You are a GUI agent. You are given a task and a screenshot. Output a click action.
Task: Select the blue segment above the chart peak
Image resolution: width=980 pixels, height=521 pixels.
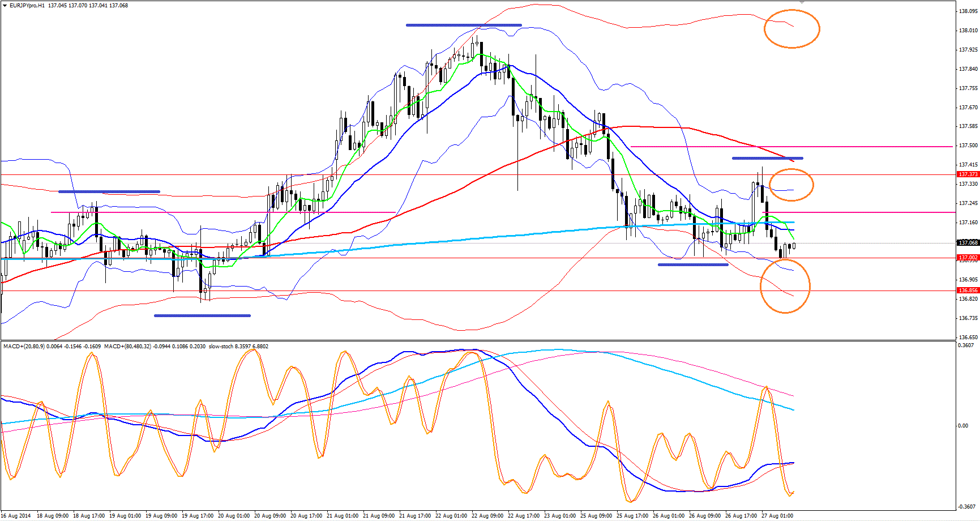pos(463,25)
